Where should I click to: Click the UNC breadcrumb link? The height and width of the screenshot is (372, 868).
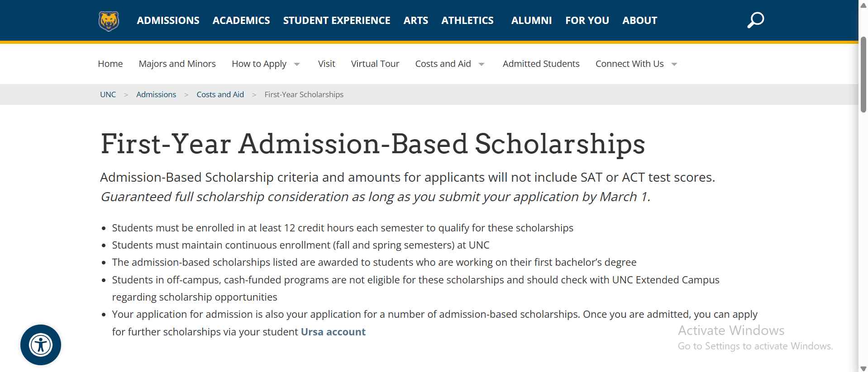point(108,94)
